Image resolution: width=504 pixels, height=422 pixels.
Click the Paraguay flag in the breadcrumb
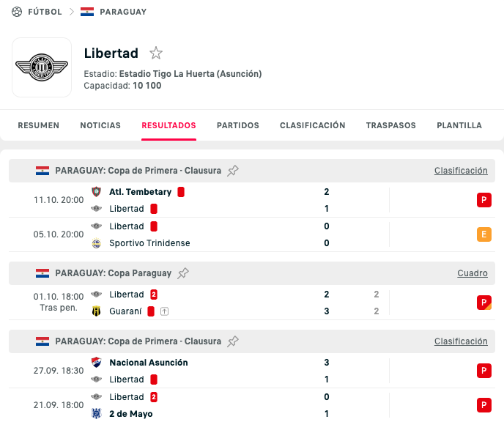pos(87,12)
